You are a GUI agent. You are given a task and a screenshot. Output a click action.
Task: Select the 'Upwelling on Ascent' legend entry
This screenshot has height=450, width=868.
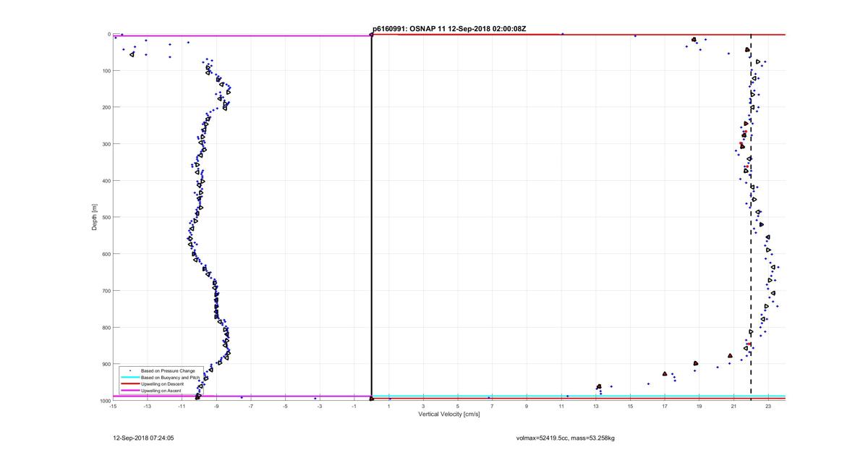[x=161, y=391]
